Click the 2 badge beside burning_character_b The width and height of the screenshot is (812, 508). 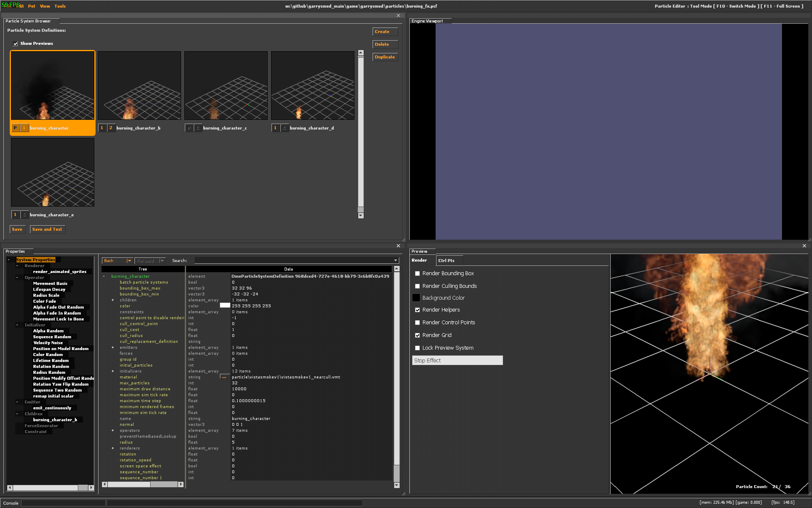tap(111, 128)
